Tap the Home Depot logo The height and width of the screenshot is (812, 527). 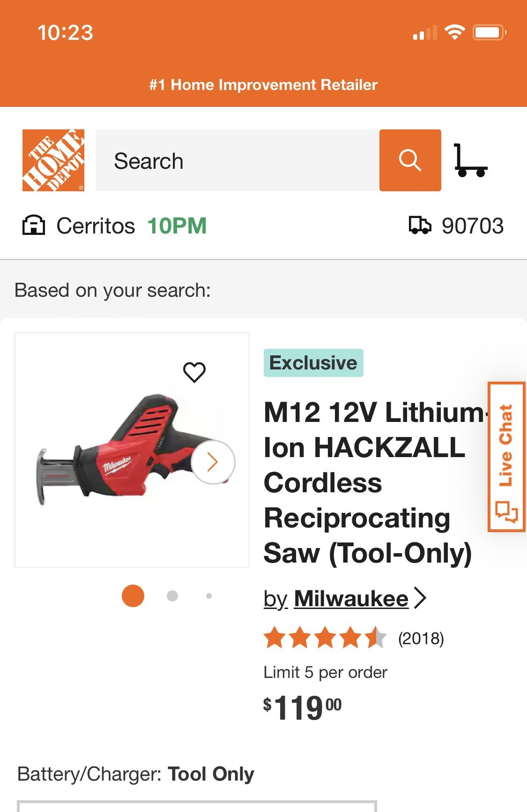pos(53,160)
